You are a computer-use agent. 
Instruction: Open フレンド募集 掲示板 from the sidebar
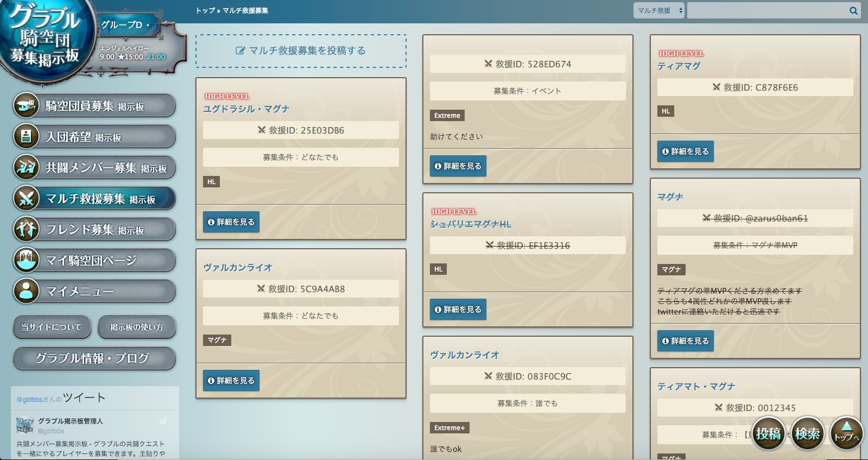click(x=94, y=229)
